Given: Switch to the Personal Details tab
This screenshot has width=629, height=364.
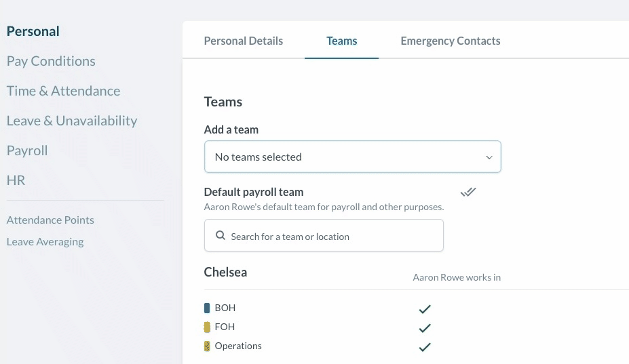Looking at the screenshot, I should coord(244,41).
